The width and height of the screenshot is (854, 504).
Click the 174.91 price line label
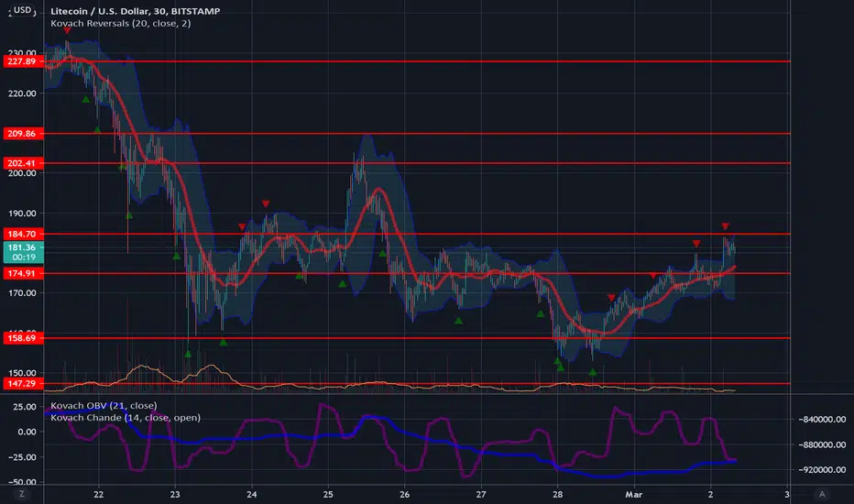tap(23, 273)
